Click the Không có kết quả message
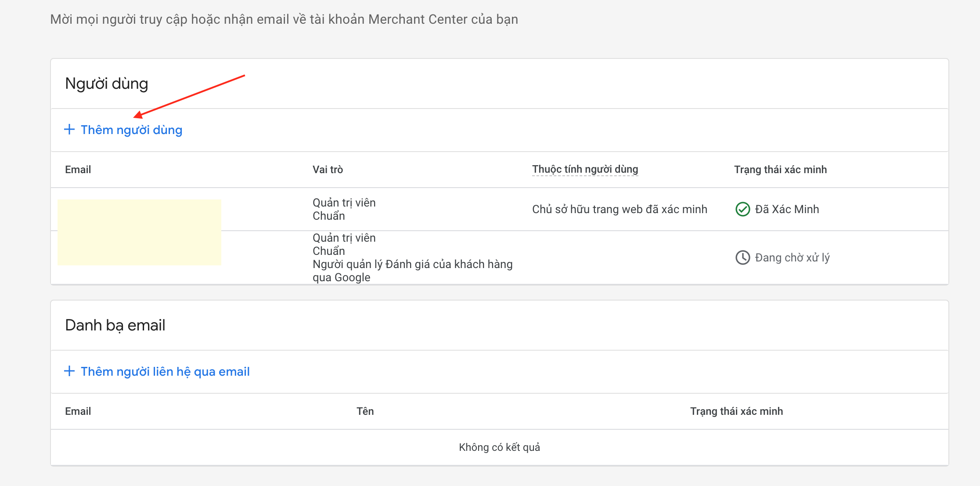 pos(499,447)
